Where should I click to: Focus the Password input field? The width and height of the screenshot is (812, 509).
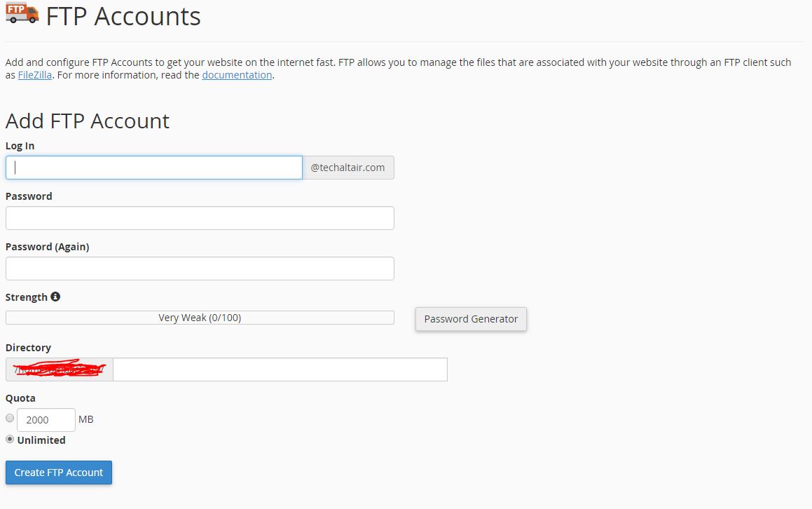pos(200,218)
